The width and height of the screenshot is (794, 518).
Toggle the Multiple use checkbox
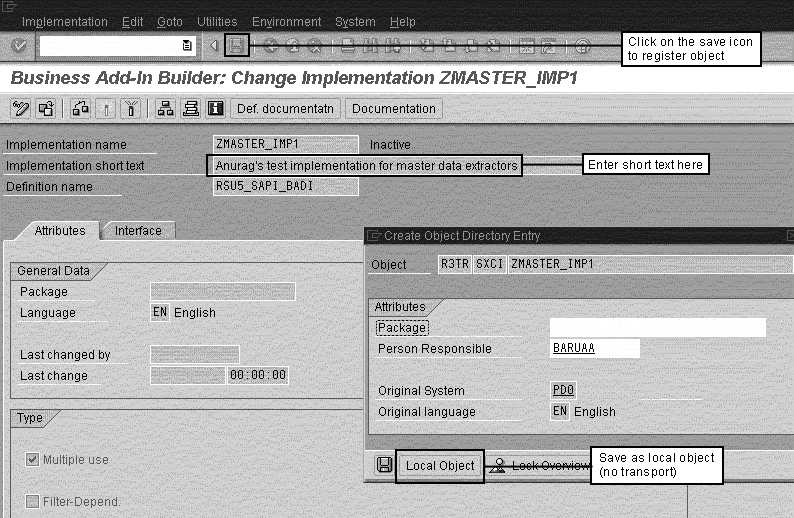[33, 460]
